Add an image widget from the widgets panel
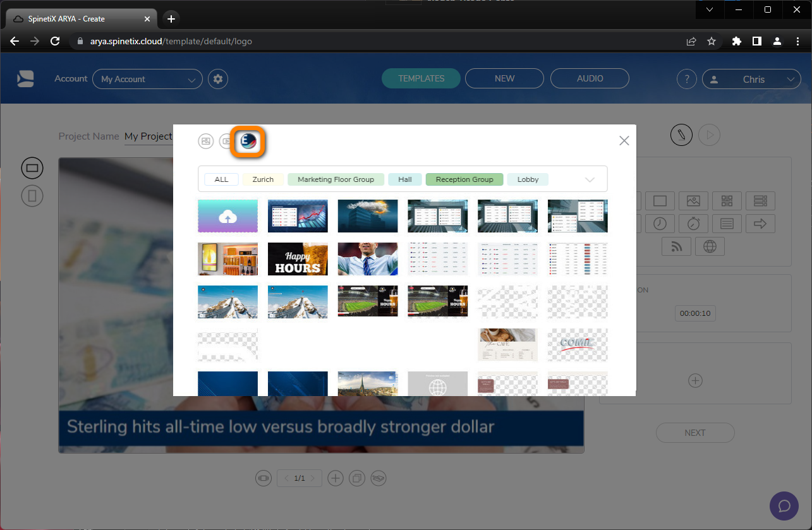The width and height of the screenshot is (812, 530). tap(693, 200)
